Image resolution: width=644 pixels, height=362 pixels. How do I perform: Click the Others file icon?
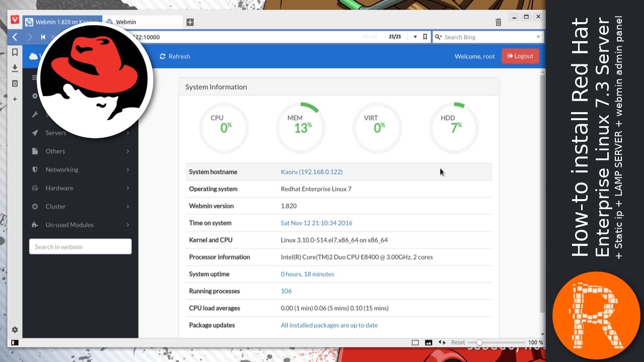click(35, 151)
